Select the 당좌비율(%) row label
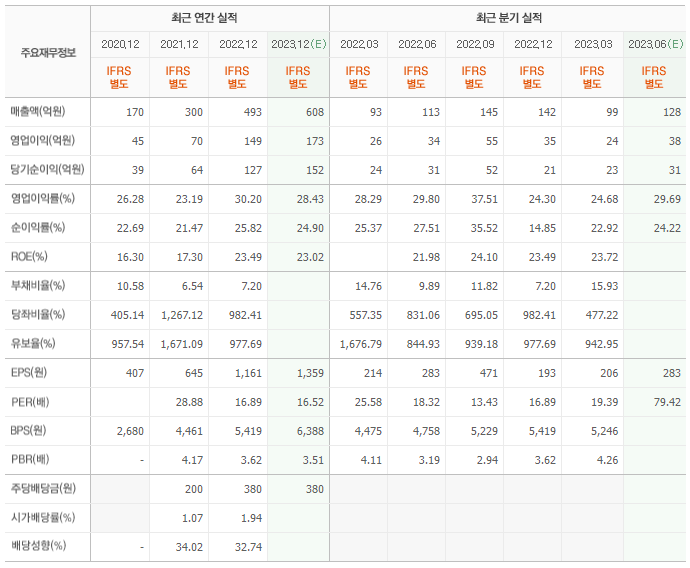 38,315
